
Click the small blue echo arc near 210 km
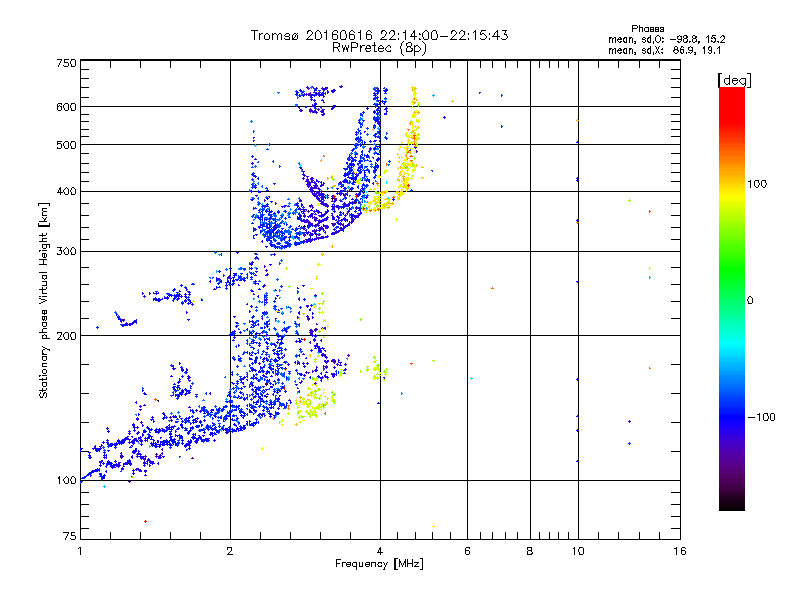pyautogui.click(x=125, y=320)
